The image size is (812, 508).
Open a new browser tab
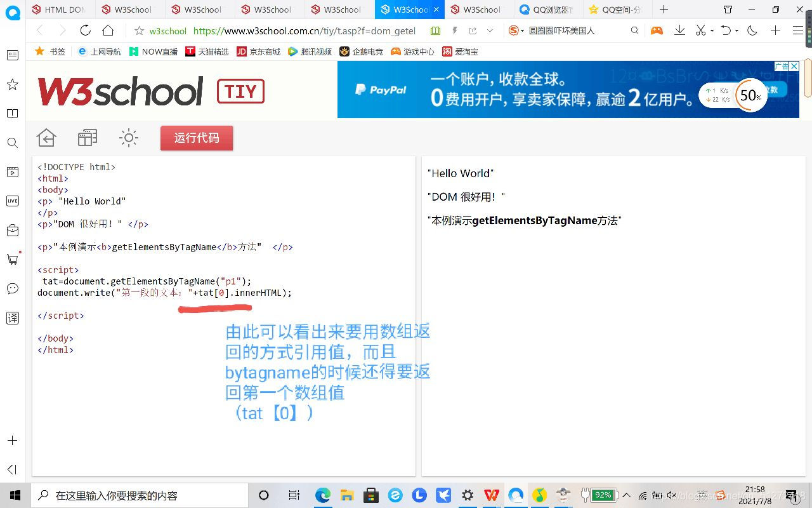(664, 10)
